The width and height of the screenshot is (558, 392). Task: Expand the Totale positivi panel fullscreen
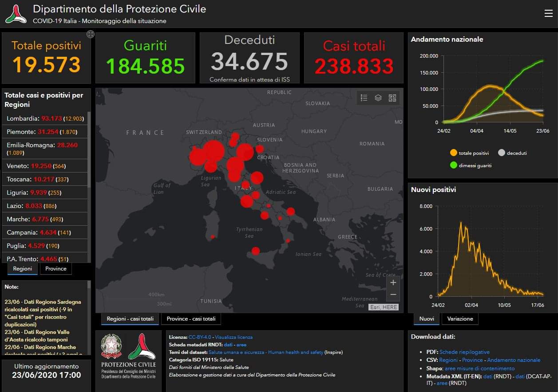pyautogui.click(x=91, y=34)
